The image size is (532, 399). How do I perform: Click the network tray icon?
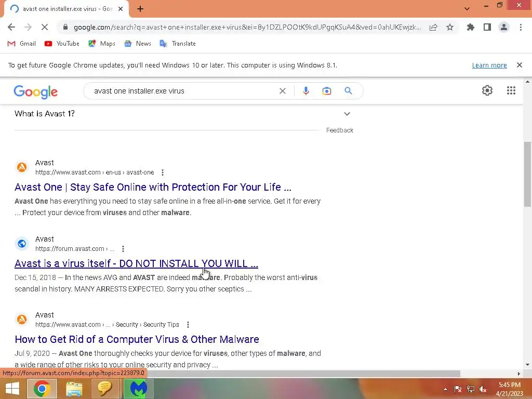click(x=471, y=389)
